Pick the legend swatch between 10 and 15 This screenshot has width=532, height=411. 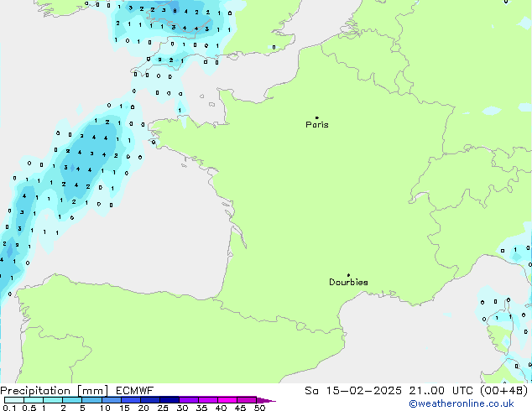[111, 400]
